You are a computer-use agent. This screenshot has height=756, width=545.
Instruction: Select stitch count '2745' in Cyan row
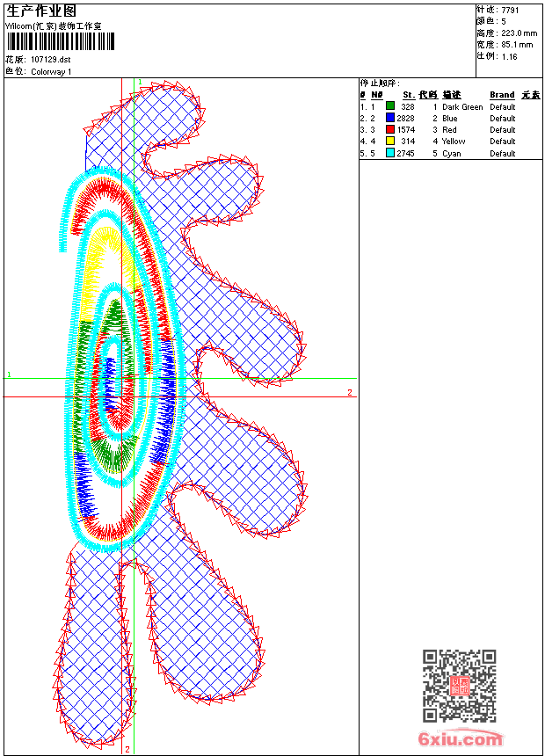405,153
